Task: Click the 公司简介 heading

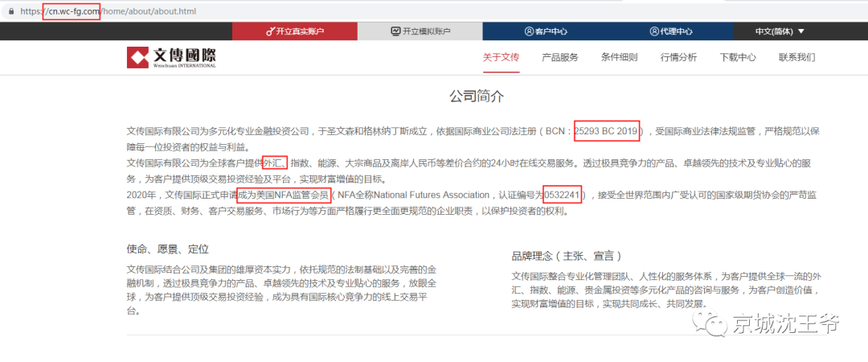Action: click(477, 97)
